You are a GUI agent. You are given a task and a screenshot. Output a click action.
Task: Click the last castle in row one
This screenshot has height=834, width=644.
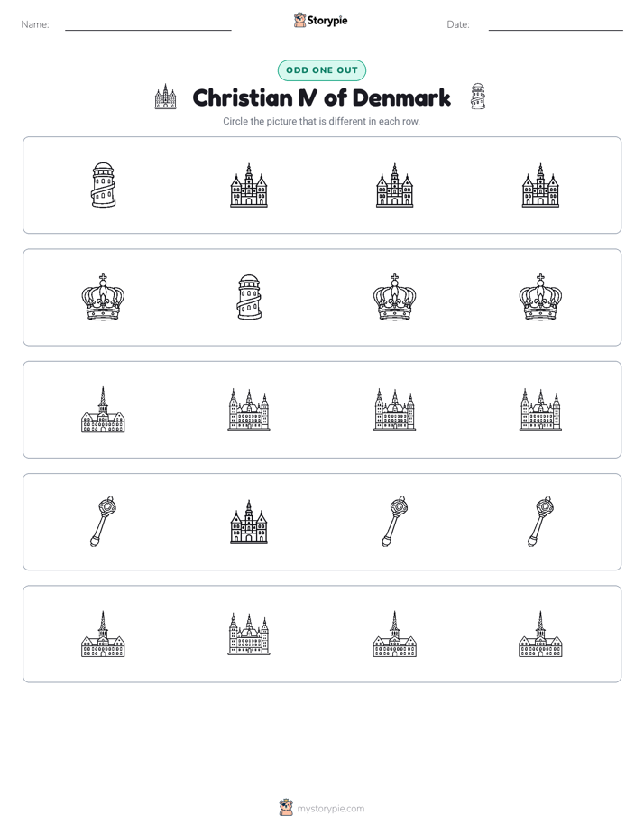pos(540,185)
